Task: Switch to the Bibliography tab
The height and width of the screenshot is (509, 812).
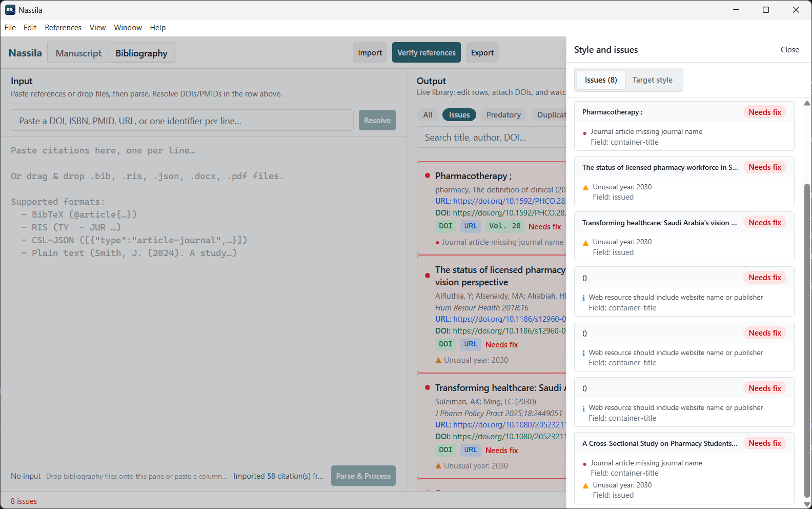Action: (141, 53)
